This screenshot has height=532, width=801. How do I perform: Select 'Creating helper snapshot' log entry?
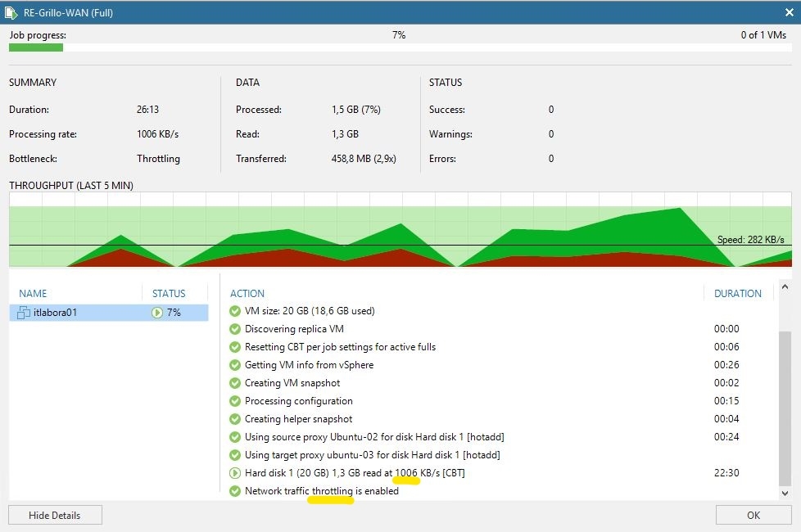(298, 419)
